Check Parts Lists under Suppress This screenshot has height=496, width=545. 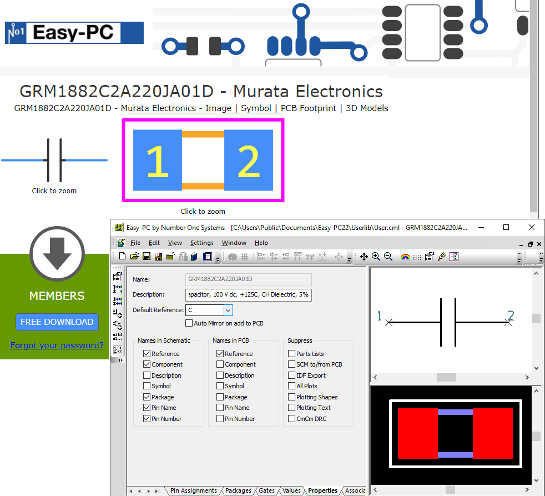pyautogui.click(x=292, y=353)
